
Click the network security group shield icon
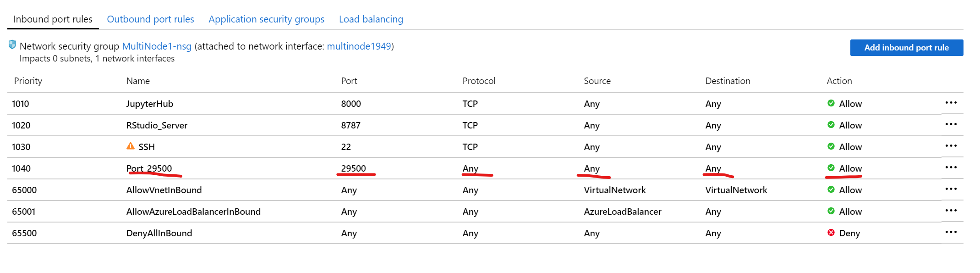[12, 45]
